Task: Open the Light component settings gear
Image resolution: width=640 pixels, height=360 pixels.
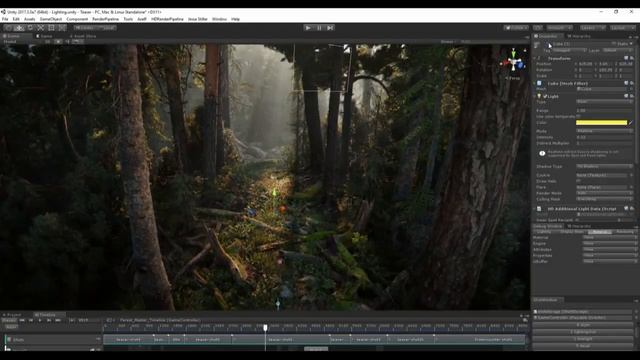Action: click(632, 96)
